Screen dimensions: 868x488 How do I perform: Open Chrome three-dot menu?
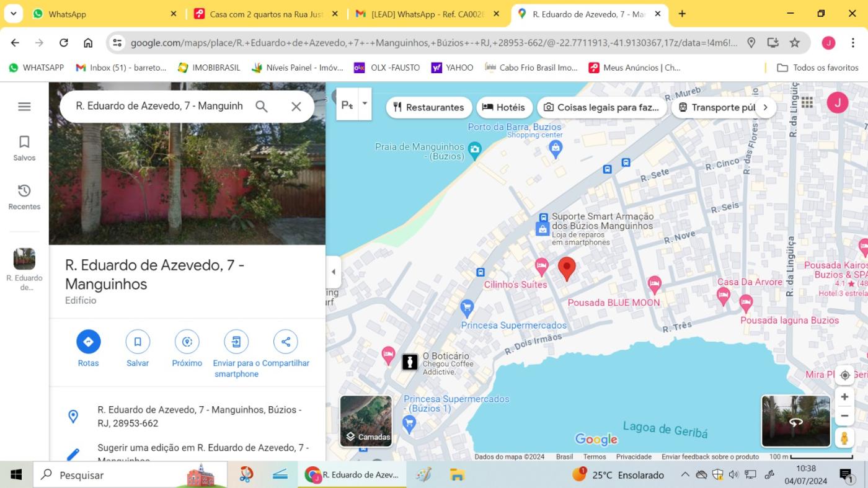[x=854, y=43]
